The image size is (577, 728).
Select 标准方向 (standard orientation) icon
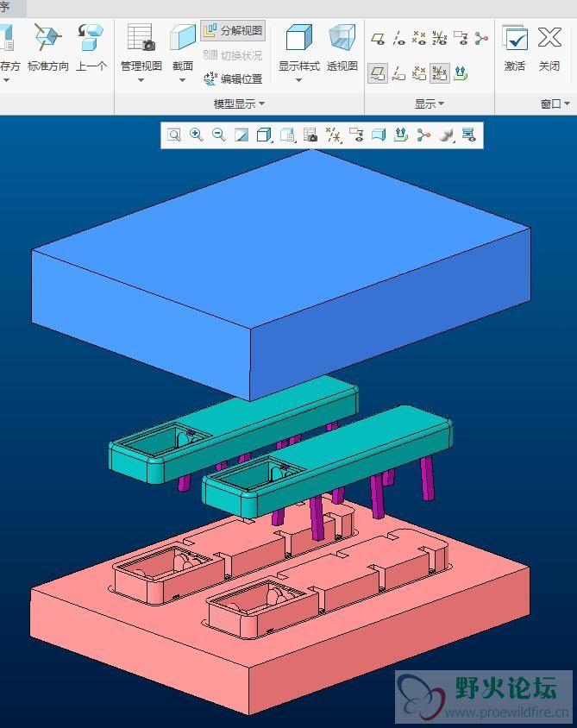(x=47, y=39)
